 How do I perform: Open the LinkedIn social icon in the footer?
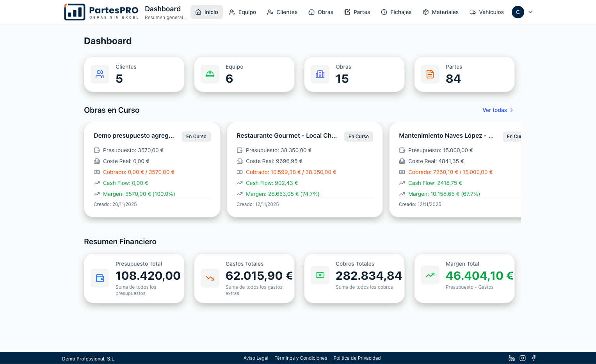click(x=511, y=358)
